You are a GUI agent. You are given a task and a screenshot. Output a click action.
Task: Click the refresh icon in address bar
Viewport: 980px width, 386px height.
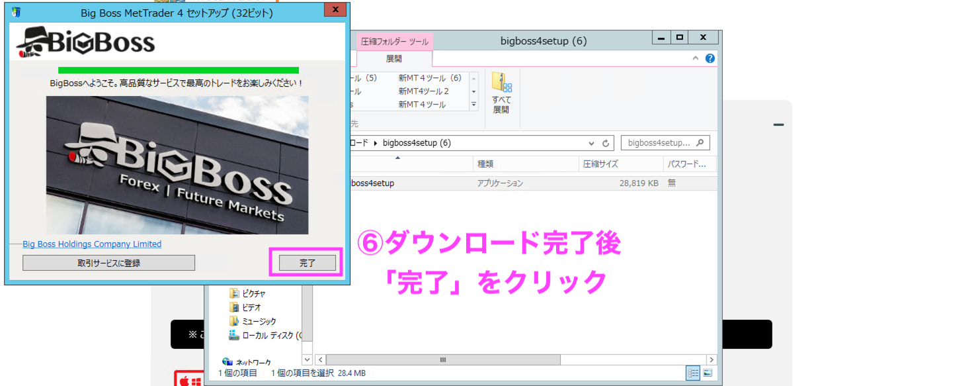click(x=606, y=143)
